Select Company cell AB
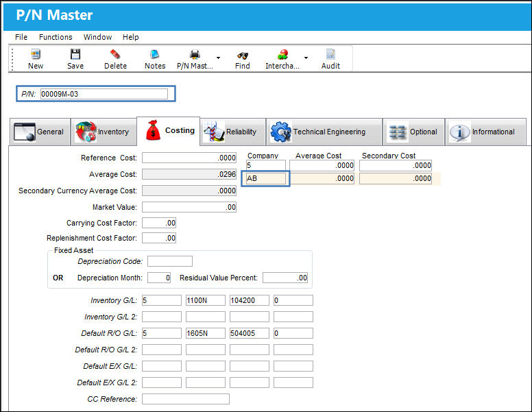This screenshot has height=412, width=532. [x=266, y=178]
